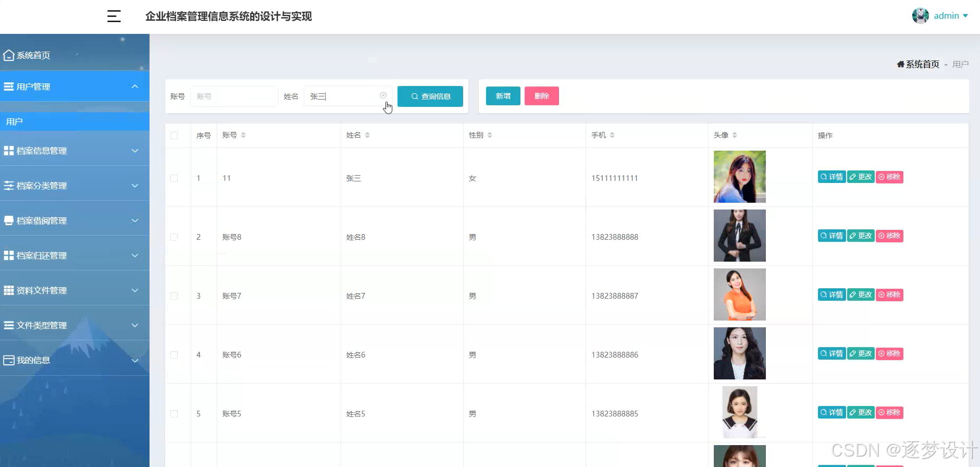Open 我的信息 menu label
Screen dimensions: 980x467
[x=33, y=360]
